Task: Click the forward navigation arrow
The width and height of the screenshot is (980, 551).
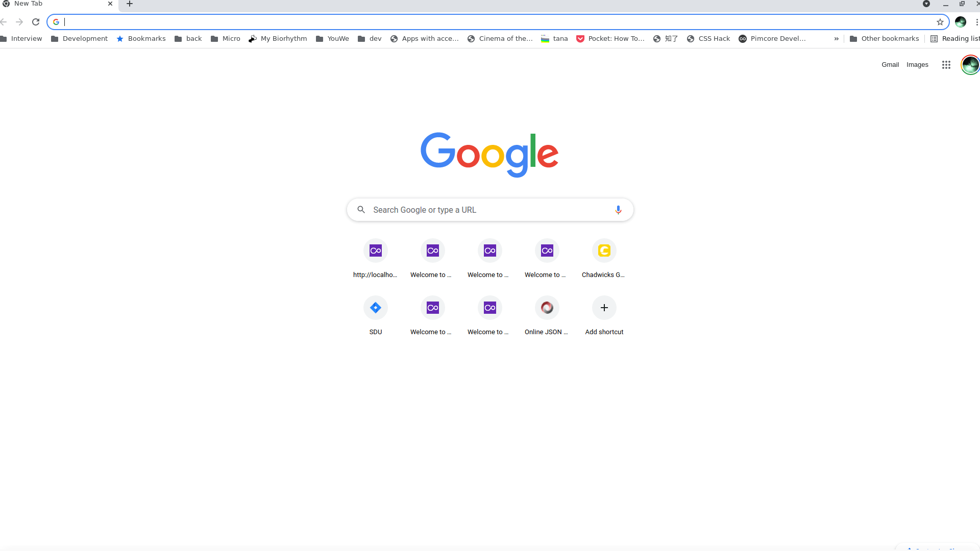Action: (x=19, y=22)
